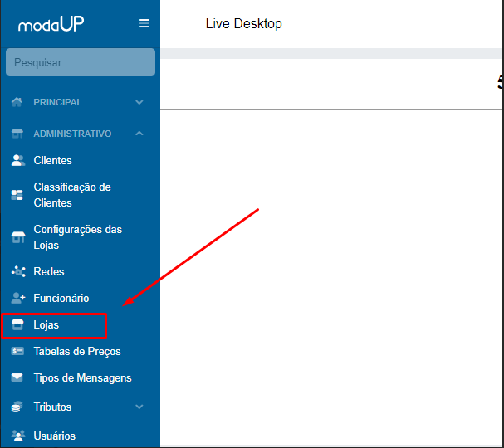This screenshot has height=448, width=504.
Task: Open the Clientes page
Action: click(52, 160)
